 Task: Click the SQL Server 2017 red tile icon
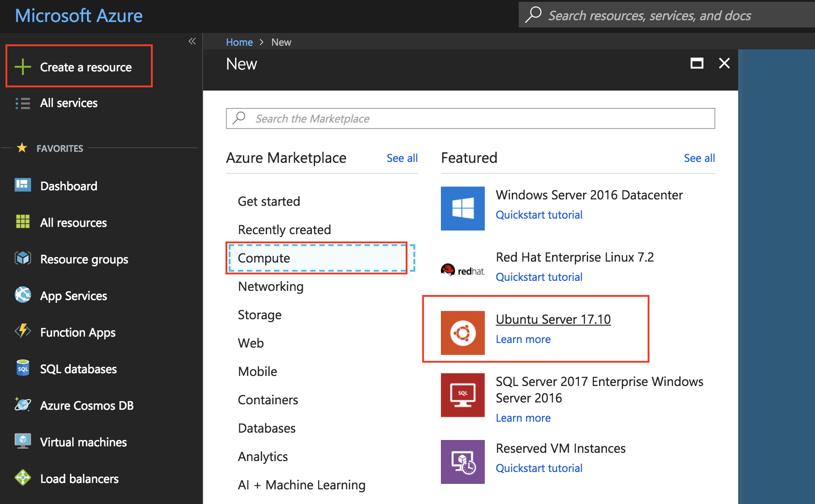tap(462, 395)
